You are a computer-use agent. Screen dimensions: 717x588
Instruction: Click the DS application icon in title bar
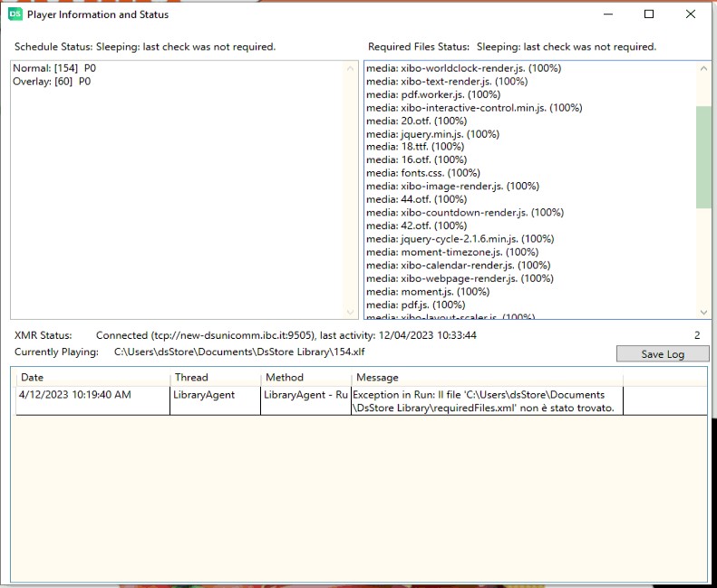(15, 14)
